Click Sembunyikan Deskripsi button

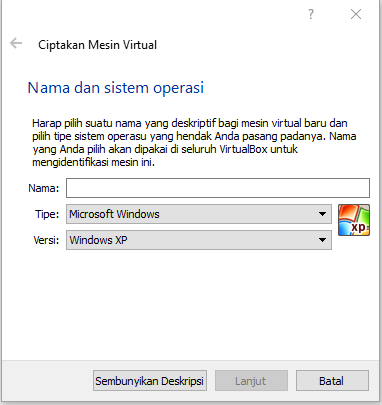click(x=150, y=381)
